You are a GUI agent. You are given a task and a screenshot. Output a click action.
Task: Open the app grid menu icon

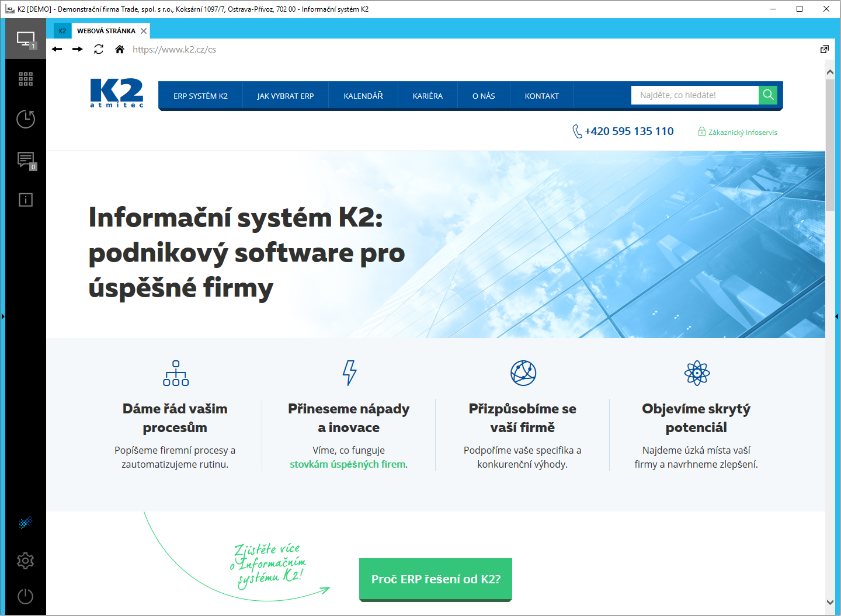[26, 79]
